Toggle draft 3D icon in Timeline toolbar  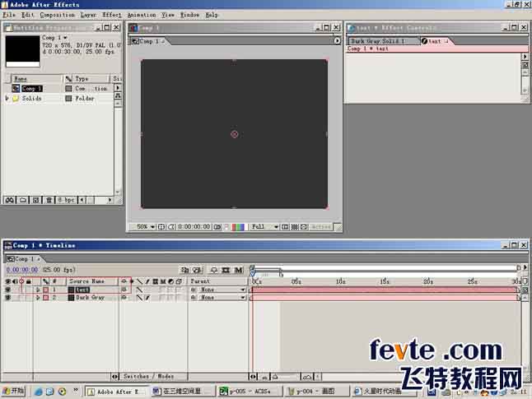[x=198, y=270]
